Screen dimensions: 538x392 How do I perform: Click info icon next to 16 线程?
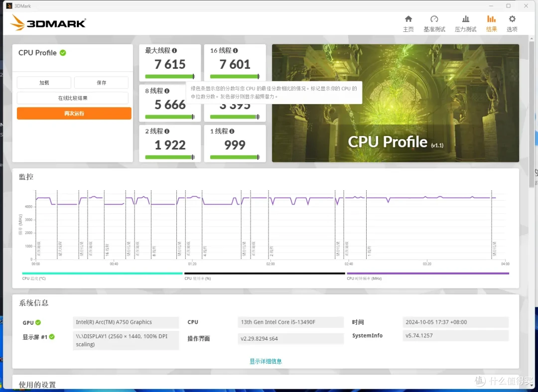coord(235,50)
